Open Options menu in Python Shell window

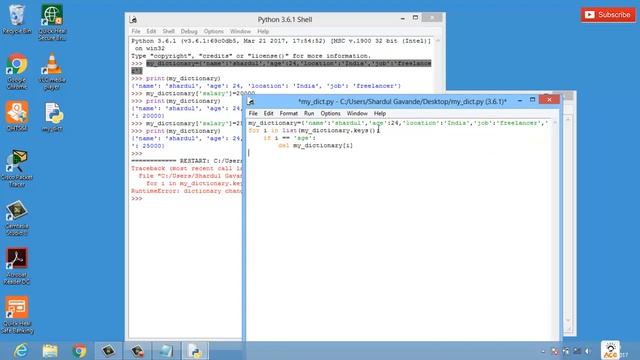click(x=214, y=31)
